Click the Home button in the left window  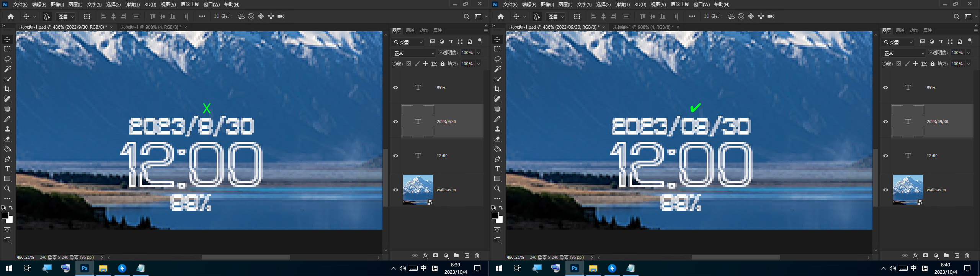[11, 16]
